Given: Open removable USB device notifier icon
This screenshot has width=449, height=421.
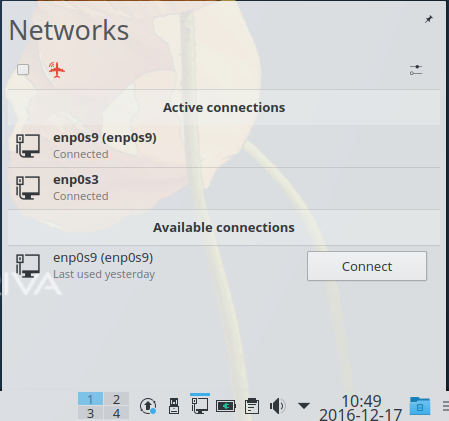Looking at the screenshot, I should [174, 406].
